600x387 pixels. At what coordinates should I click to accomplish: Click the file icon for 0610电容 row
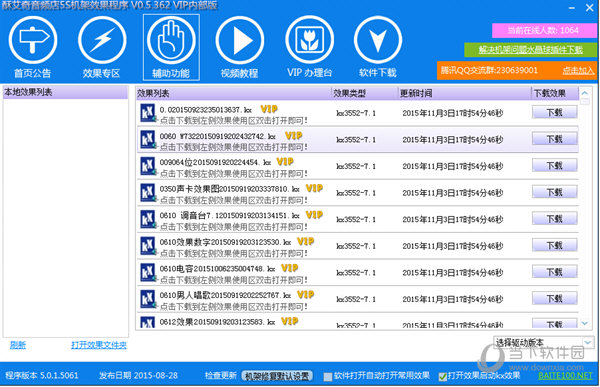[148, 272]
